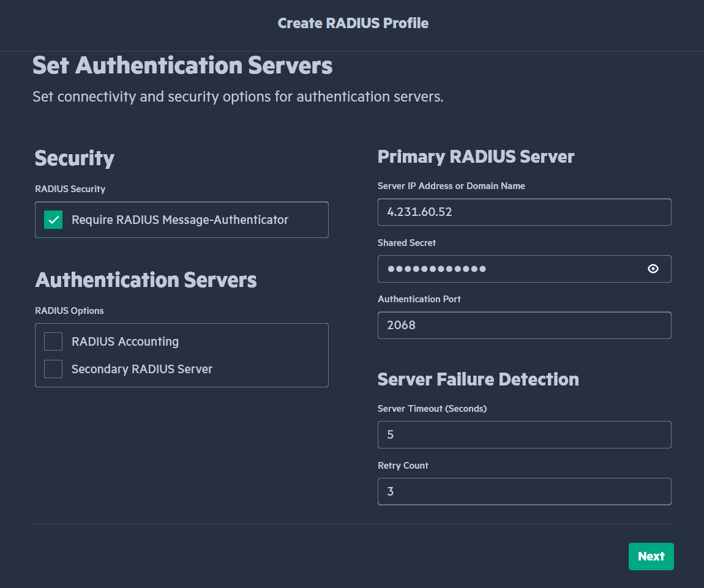Focus the Authentication Port field

tap(525, 326)
